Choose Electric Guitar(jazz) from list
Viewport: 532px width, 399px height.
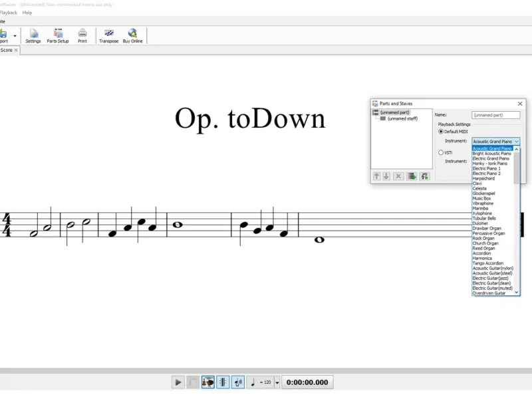pyautogui.click(x=490, y=278)
